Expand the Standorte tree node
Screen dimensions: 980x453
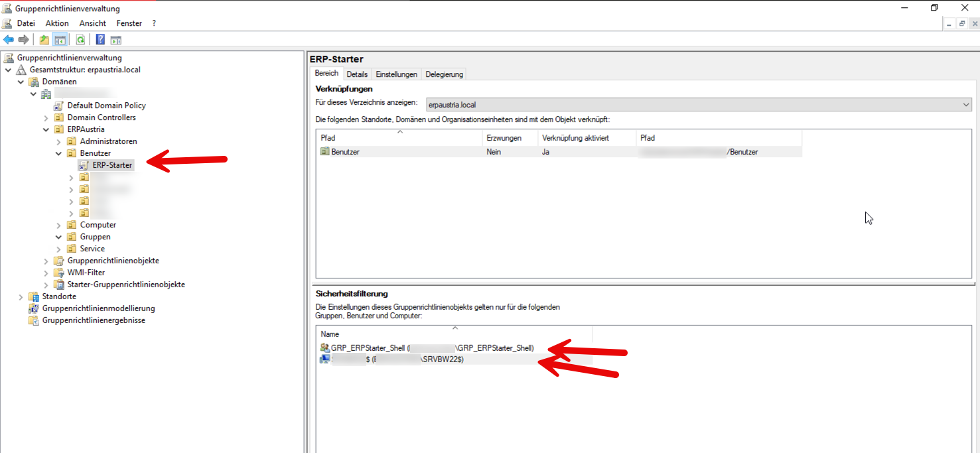click(x=21, y=296)
